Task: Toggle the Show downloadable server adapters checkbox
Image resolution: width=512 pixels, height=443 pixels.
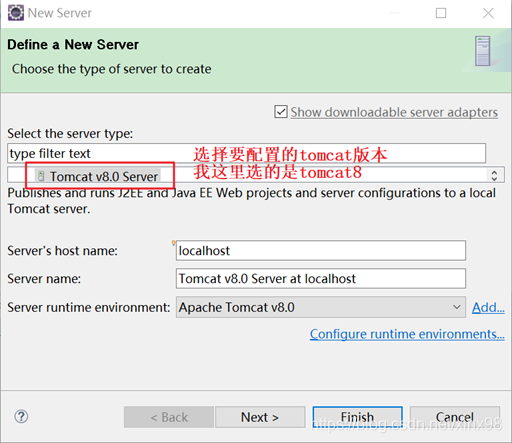Action: click(x=281, y=112)
